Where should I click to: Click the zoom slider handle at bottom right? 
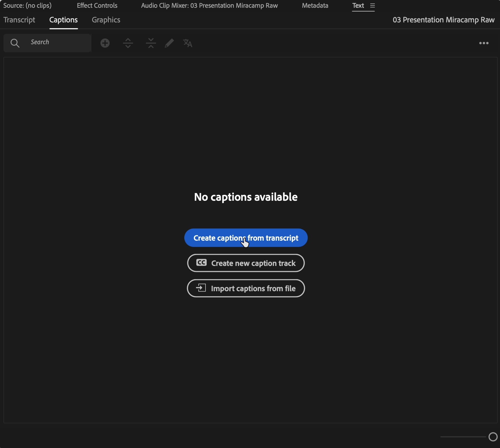pos(493,437)
